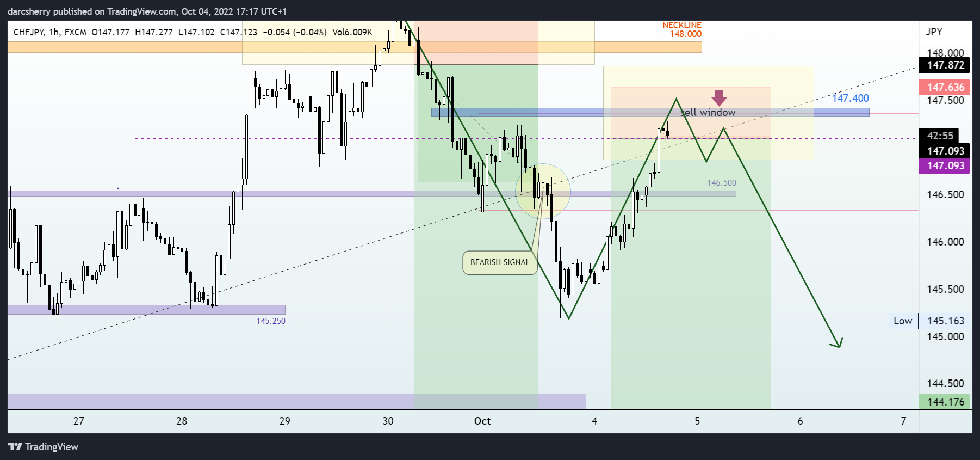Click date 29 on time axis
This screenshot has height=460, width=980.
coord(285,421)
